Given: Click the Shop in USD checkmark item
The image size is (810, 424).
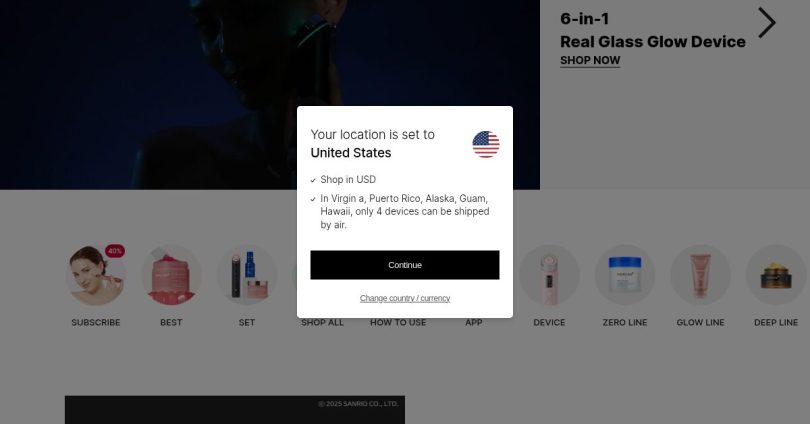Looking at the screenshot, I should point(343,180).
